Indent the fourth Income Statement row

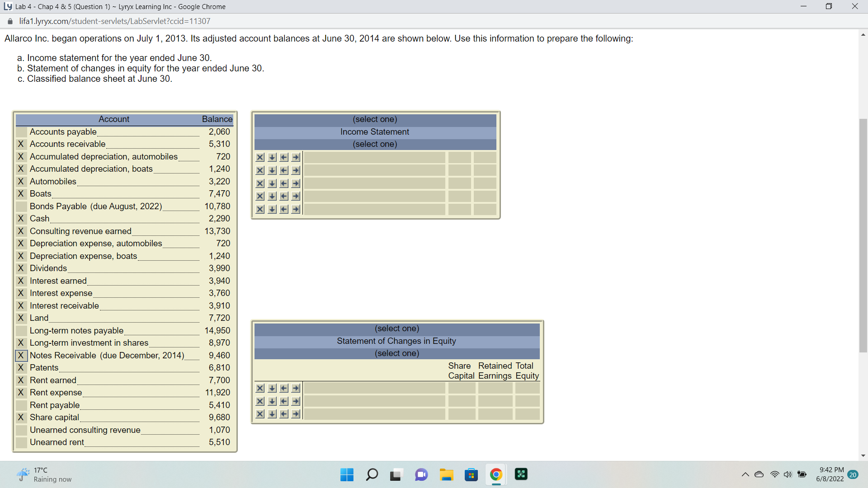coord(296,196)
